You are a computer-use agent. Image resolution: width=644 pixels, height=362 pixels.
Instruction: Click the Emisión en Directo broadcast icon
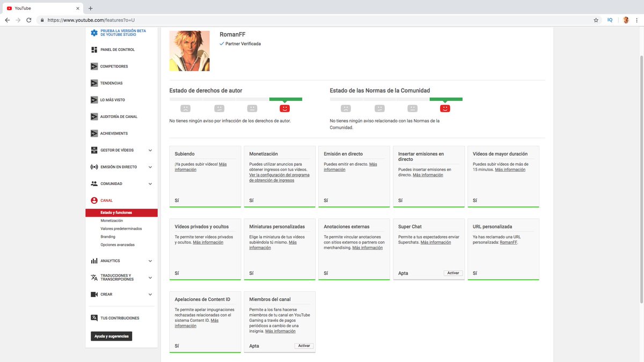[x=94, y=167]
